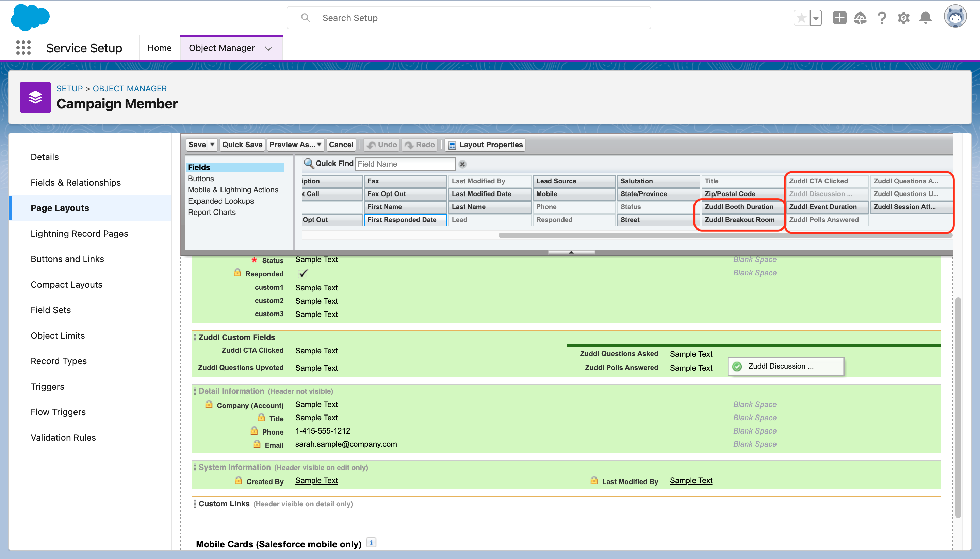Click the Mobile Cards info icon
Screen dimensions: 980x559
(371, 542)
